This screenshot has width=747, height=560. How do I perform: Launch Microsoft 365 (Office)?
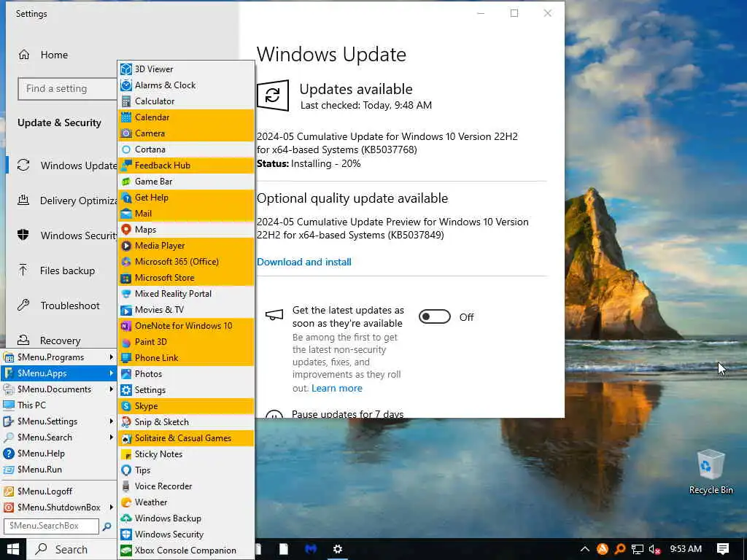point(186,262)
